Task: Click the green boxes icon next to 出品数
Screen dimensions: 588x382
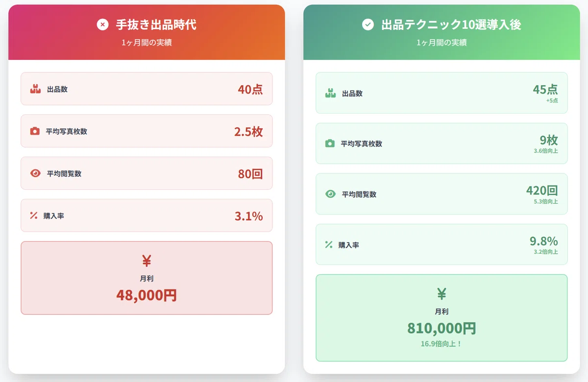Action: (x=330, y=93)
